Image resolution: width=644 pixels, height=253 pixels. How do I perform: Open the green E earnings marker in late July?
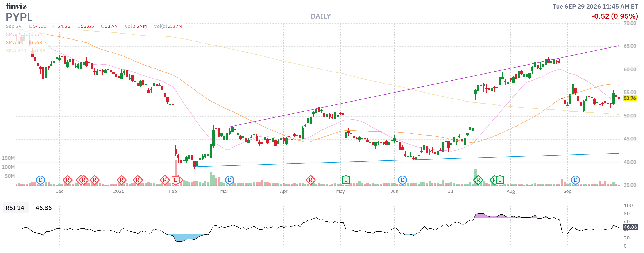(x=500, y=180)
